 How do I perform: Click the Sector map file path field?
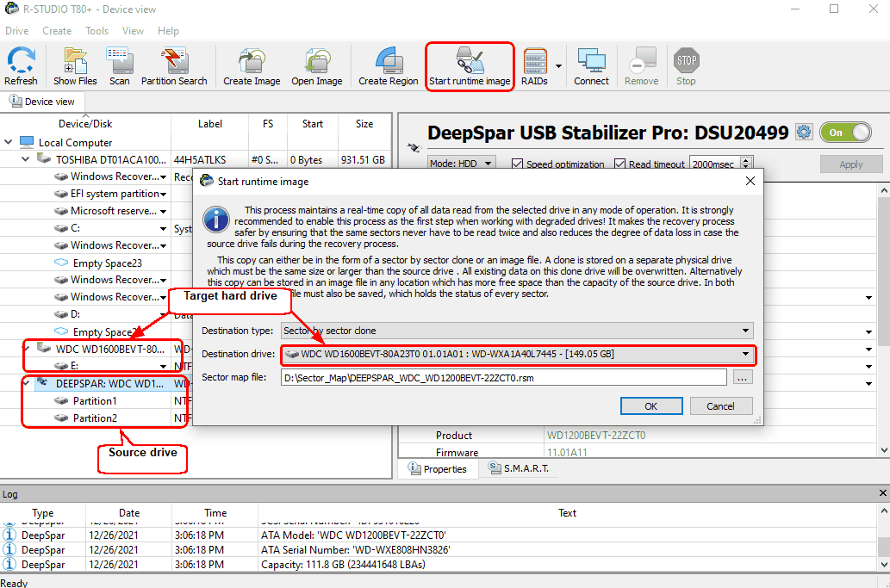[x=503, y=377]
